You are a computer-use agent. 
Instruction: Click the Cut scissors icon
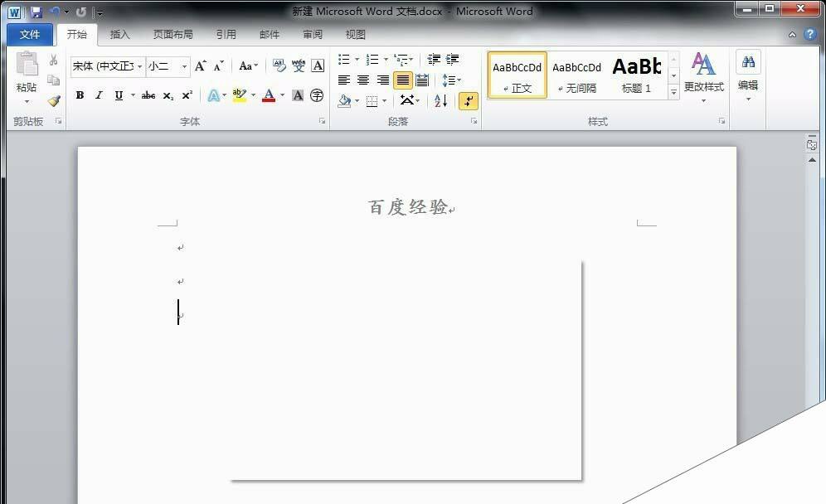(54, 60)
